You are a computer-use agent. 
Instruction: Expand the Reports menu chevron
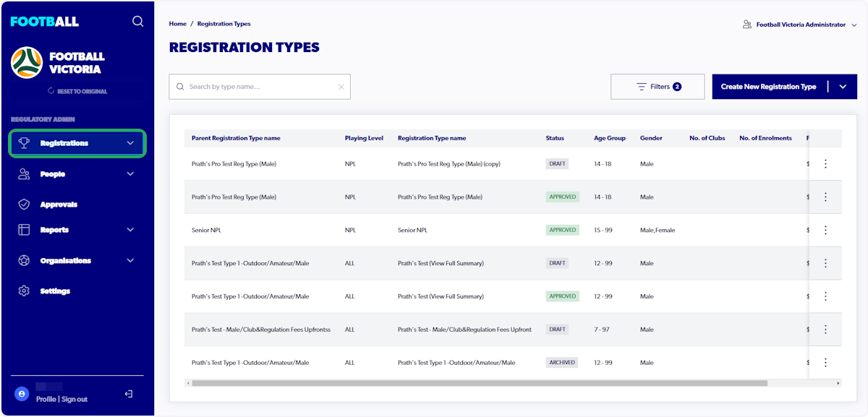pos(130,230)
